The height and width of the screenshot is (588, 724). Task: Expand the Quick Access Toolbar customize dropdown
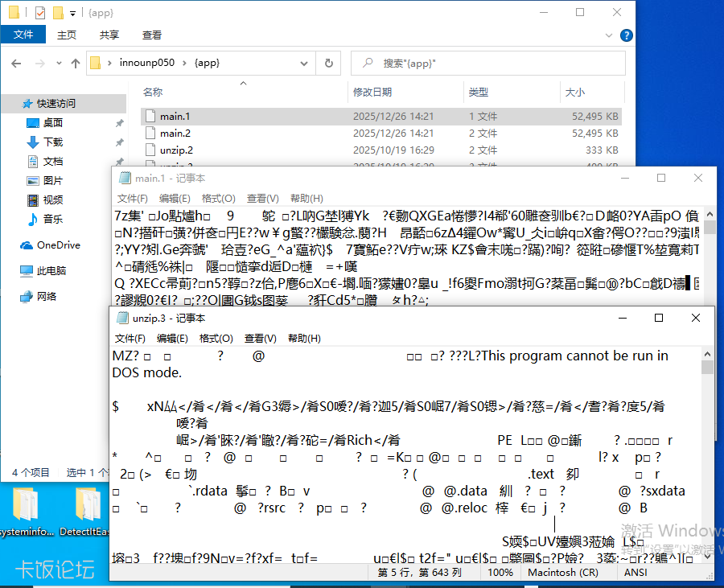tap(72, 14)
